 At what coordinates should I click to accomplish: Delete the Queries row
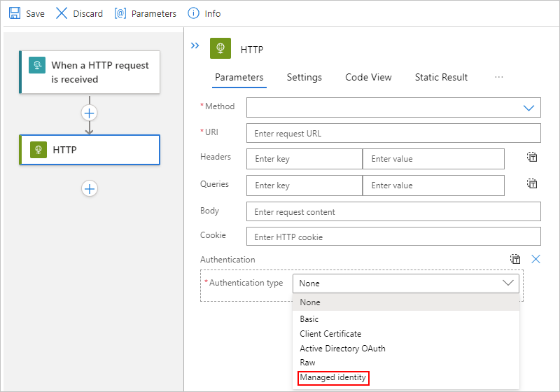tap(532, 184)
